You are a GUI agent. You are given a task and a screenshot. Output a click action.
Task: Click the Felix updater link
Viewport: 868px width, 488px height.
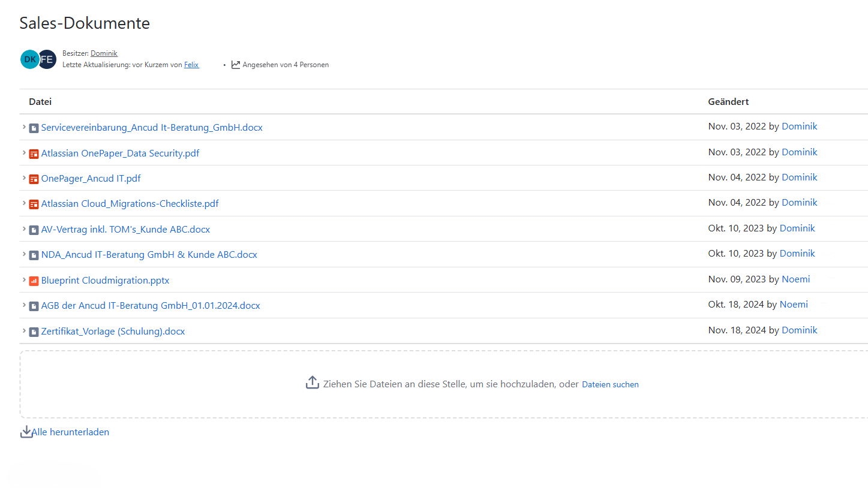tap(191, 64)
